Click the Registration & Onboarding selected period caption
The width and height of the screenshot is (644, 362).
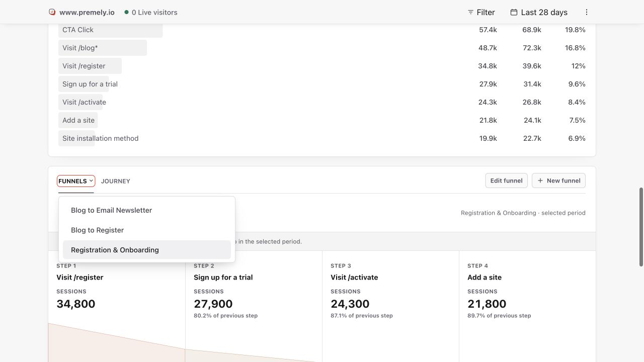pyautogui.click(x=523, y=213)
